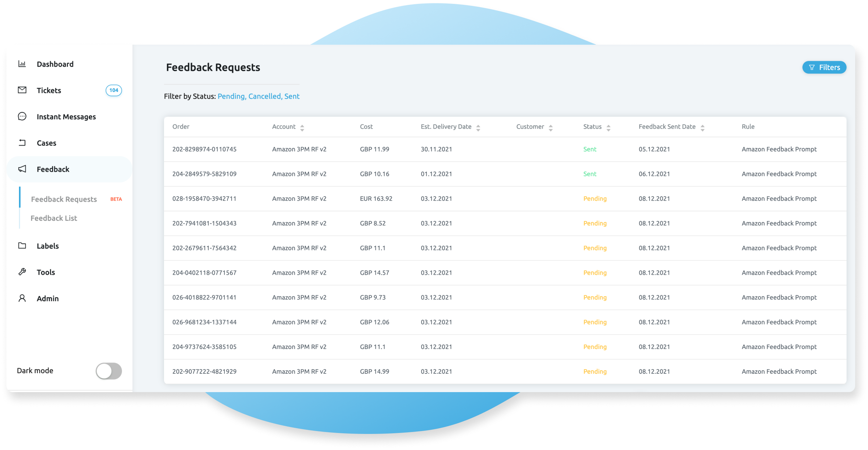Open the Filters button
Viewport: 868px width, 450px height.
click(x=824, y=68)
